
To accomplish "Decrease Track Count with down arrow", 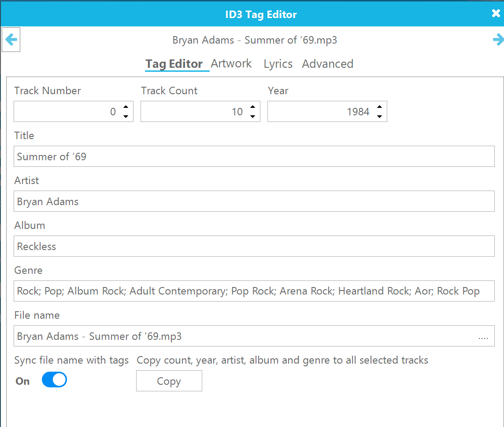I will pyautogui.click(x=252, y=116).
